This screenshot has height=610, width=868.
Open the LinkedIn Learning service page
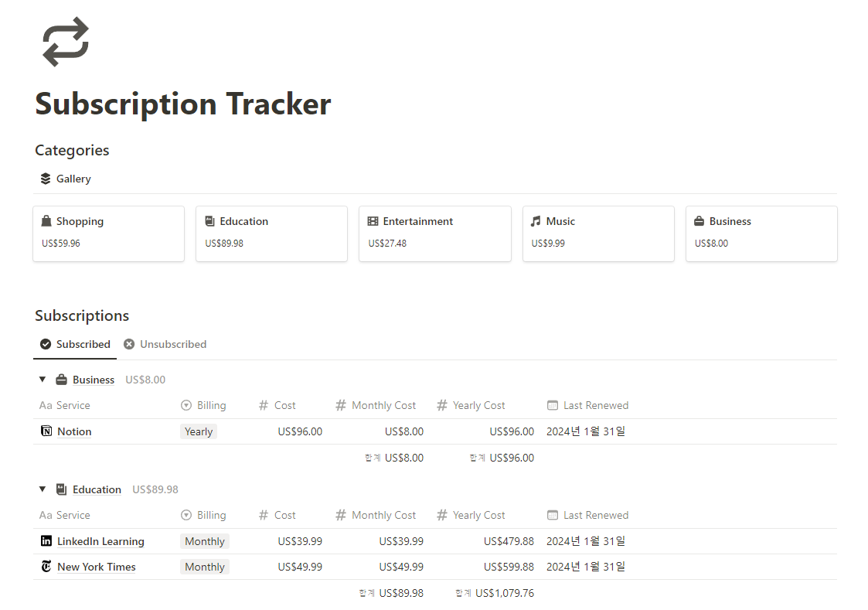point(100,541)
